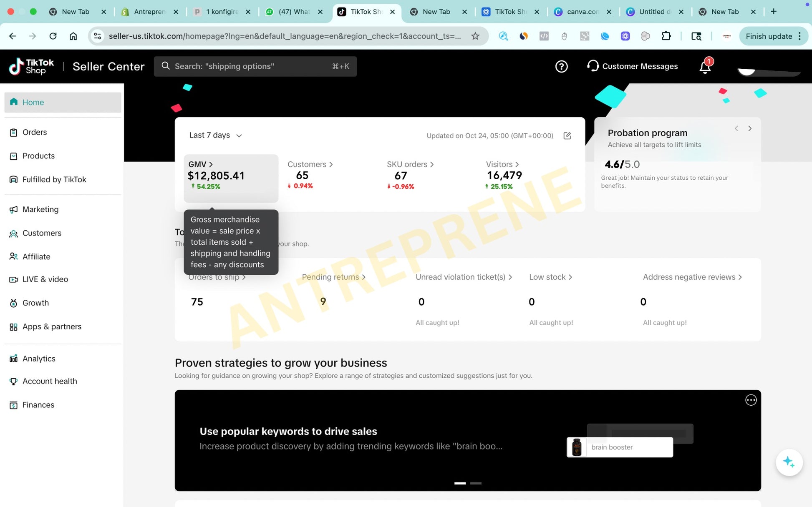Click the three-dot menu on strategy banner
This screenshot has width=812, height=507.
[751, 400]
